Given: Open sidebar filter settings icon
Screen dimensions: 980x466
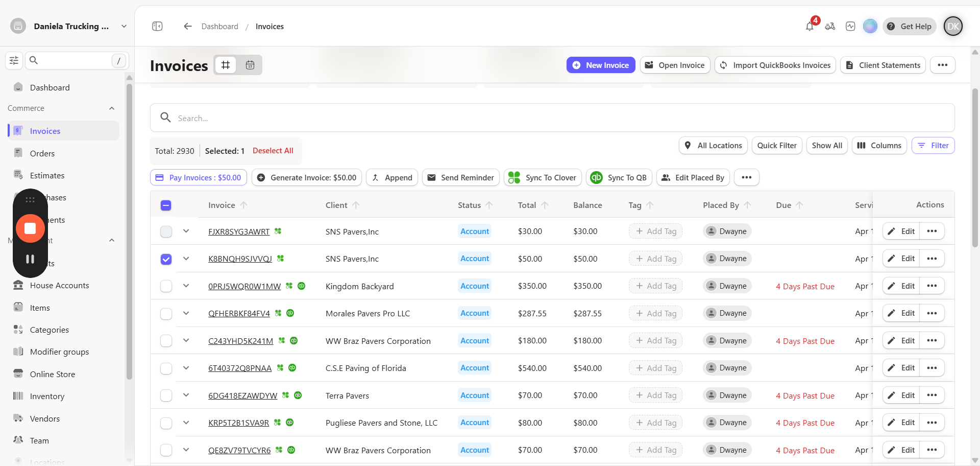Looking at the screenshot, I should (14, 60).
